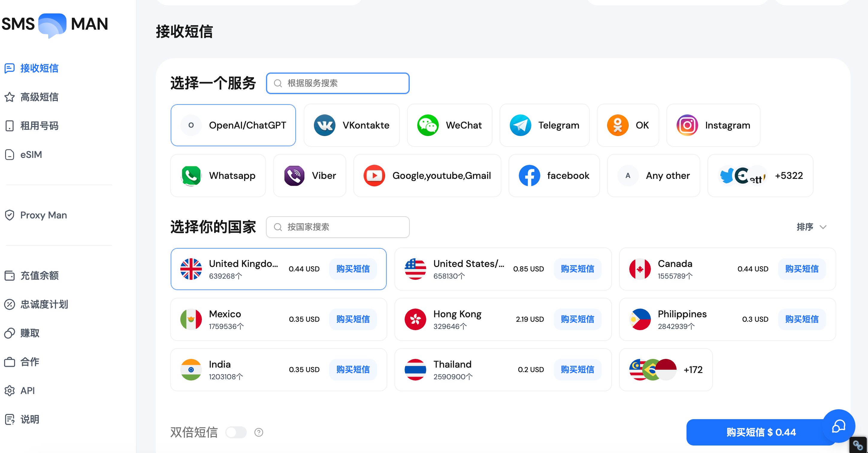
Task: Click 购买短信 for Canada
Action: [802, 269]
